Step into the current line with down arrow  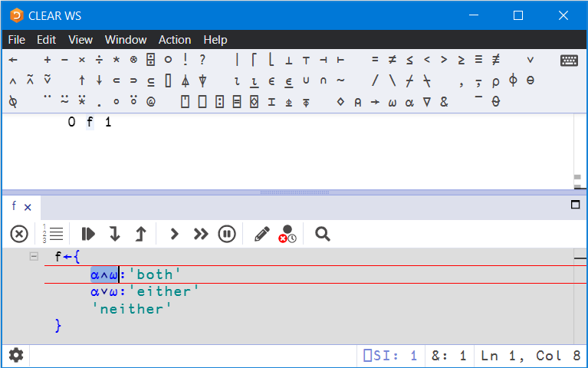115,234
